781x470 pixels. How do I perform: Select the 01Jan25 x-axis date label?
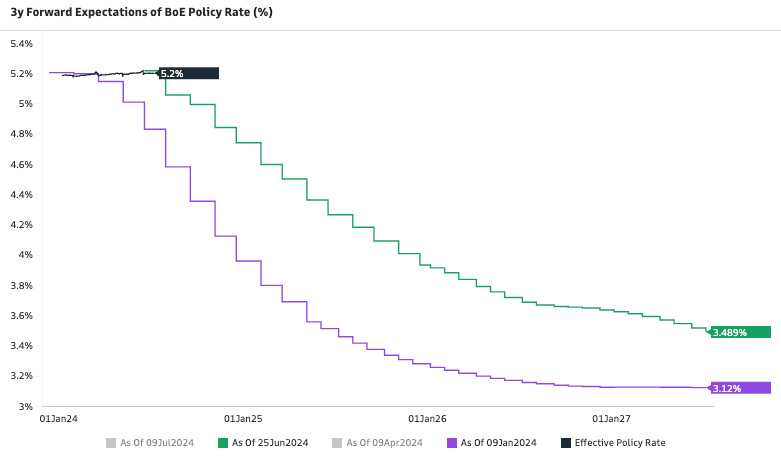pos(243,419)
